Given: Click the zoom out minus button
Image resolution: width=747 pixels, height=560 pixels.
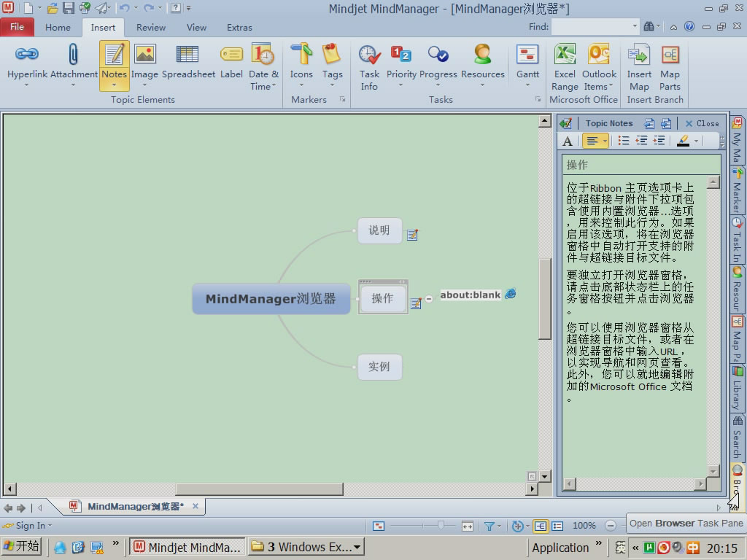Looking at the screenshot, I should coord(611,526).
